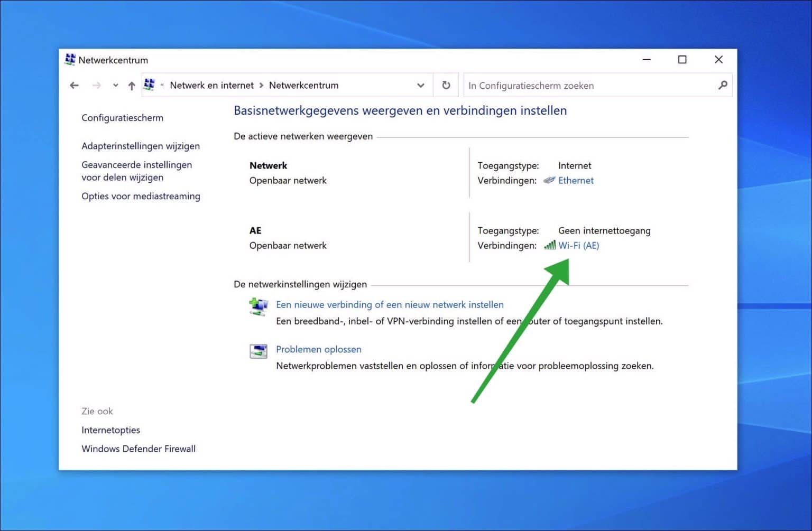Screen dimensions: 812x531
Task: Click the new connection setup icon
Action: click(x=259, y=307)
